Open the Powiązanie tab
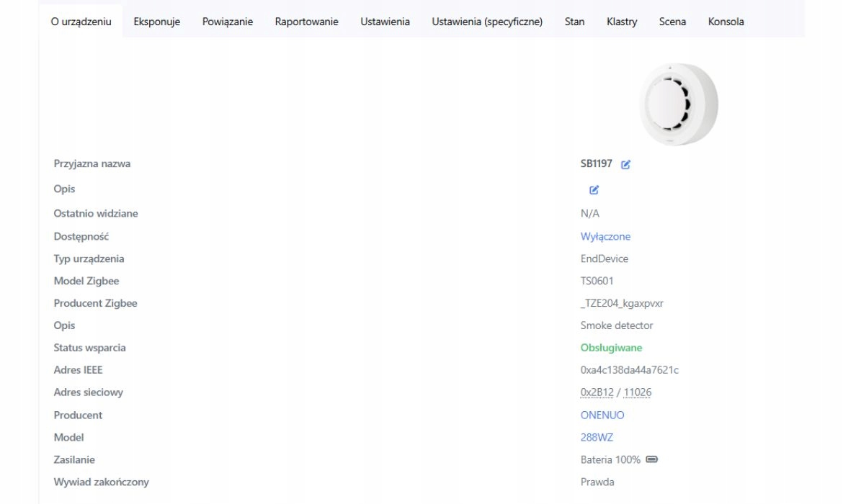This screenshot has height=504, width=843. tap(228, 22)
